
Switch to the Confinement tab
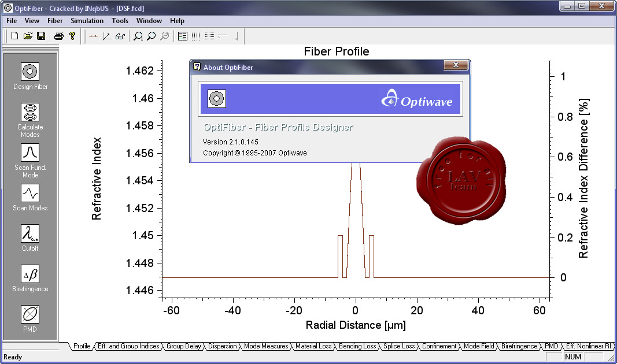click(x=439, y=346)
